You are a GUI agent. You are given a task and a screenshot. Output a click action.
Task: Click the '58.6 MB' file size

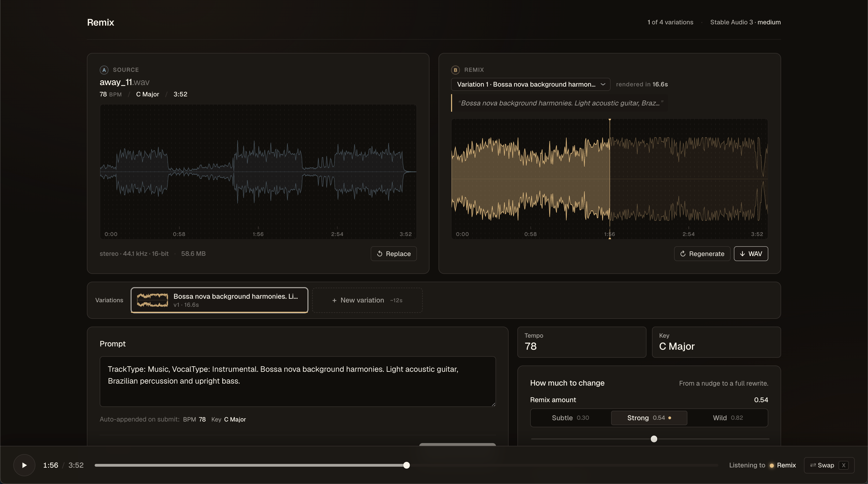(x=193, y=254)
